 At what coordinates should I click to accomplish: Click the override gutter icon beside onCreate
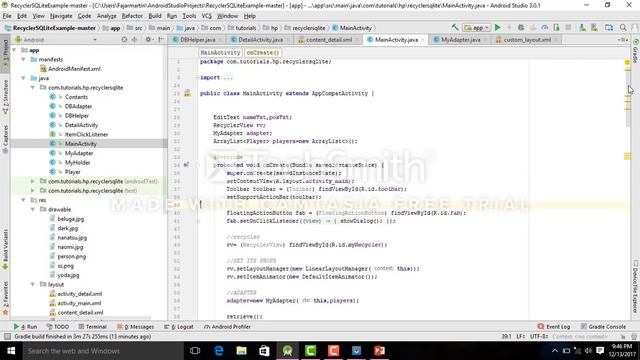[x=186, y=165]
